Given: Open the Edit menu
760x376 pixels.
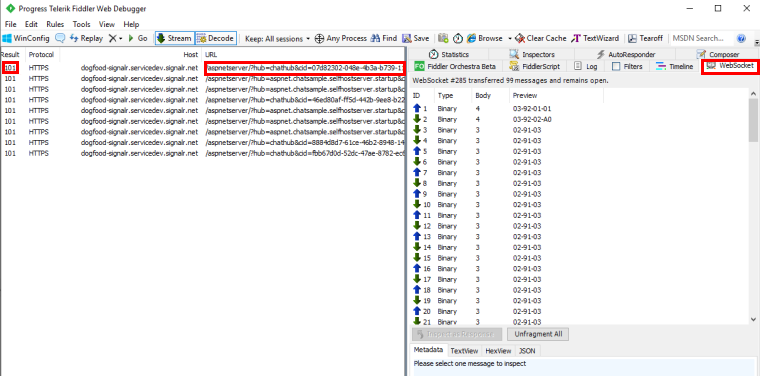Looking at the screenshot, I should coord(32,24).
